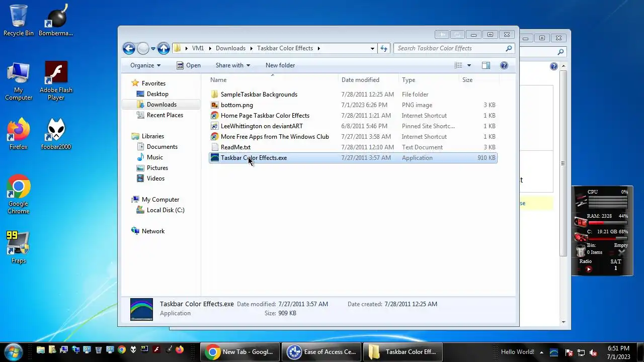Image resolution: width=644 pixels, height=362 pixels.
Task: Select the foobar2000 desktop shortcut
Action: click(x=56, y=134)
